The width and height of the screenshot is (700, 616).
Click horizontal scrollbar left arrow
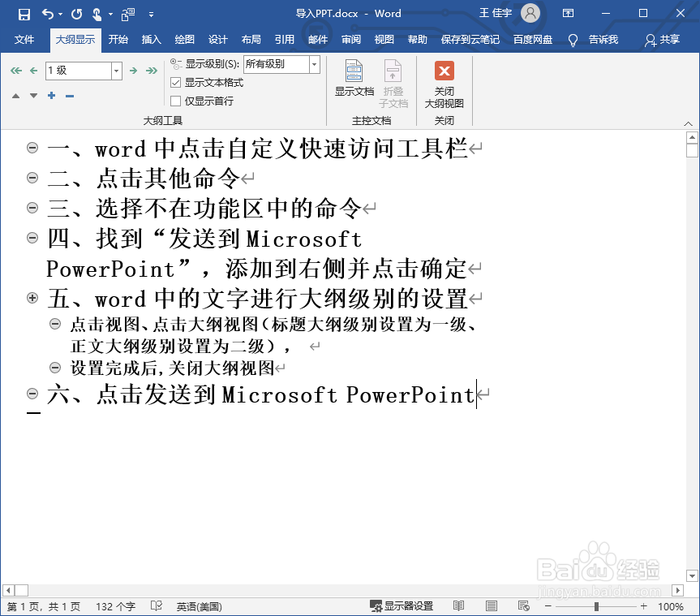8,591
